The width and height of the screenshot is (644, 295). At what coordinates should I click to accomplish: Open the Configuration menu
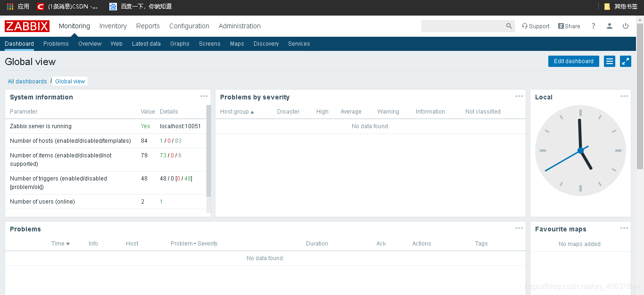(189, 26)
